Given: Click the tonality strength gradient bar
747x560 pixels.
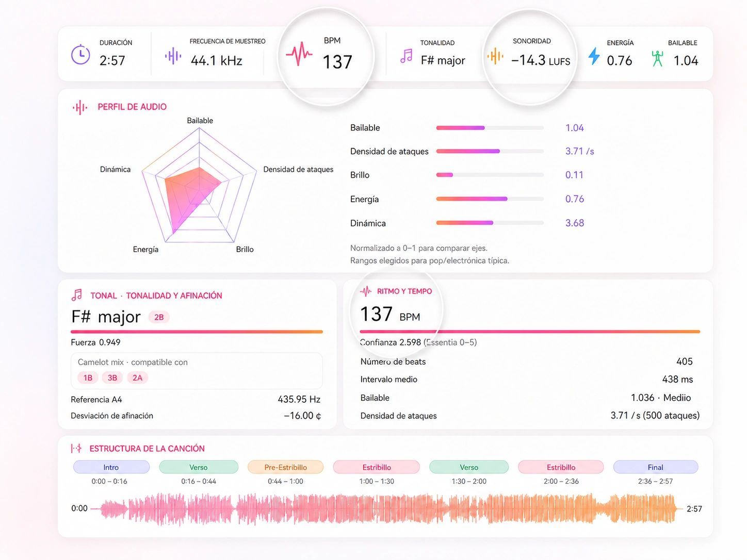Looking at the screenshot, I should coord(197,332).
